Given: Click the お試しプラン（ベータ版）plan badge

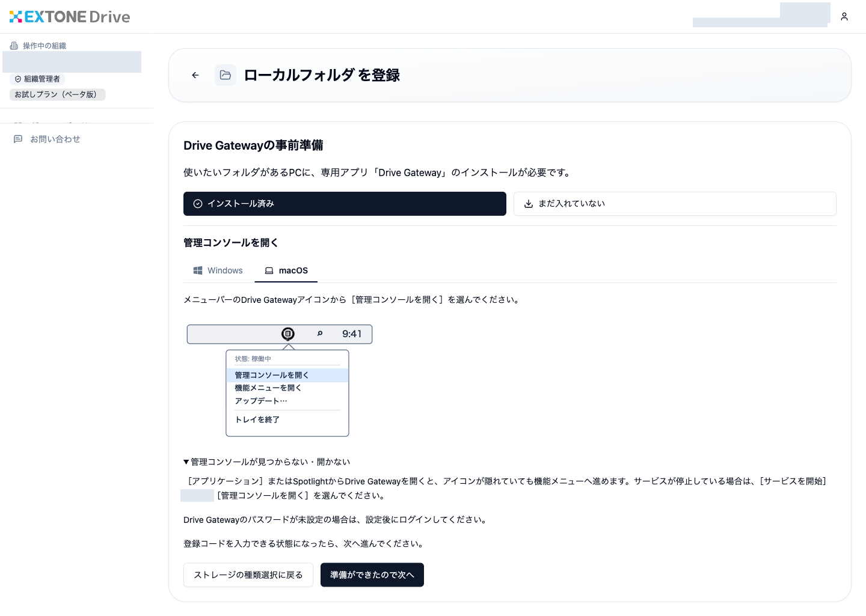Looking at the screenshot, I should click(58, 94).
